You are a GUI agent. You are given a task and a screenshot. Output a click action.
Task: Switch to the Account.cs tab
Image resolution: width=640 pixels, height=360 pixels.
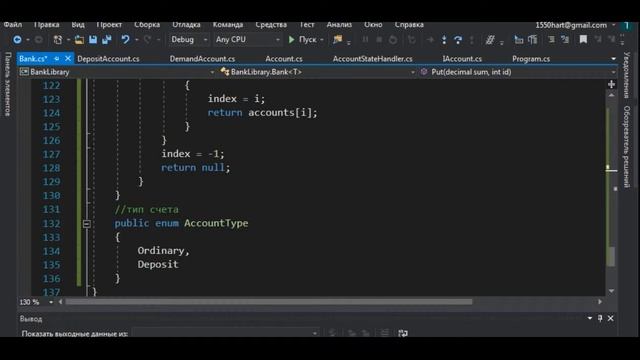(284, 59)
